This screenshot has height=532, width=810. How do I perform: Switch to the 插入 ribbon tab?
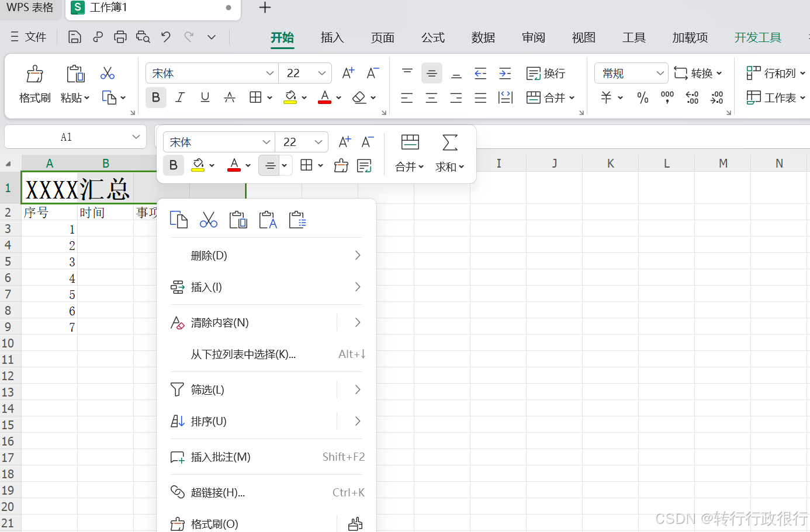coord(332,37)
